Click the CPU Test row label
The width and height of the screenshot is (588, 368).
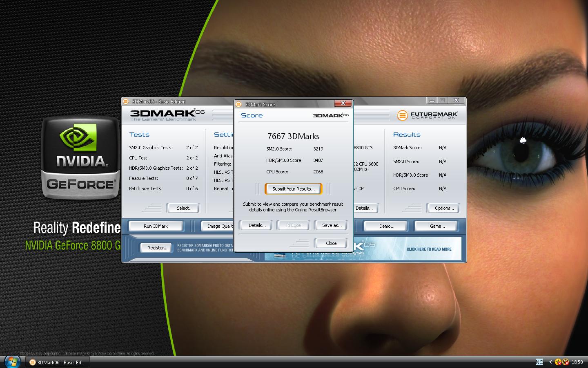[x=139, y=158]
